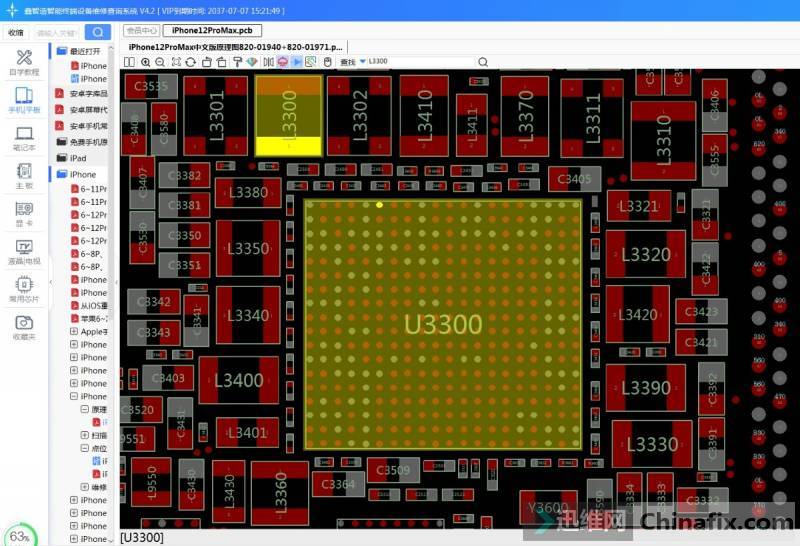The image size is (800, 546).
Task: Click the zoom out magnifier icon
Action: [161, 62]
